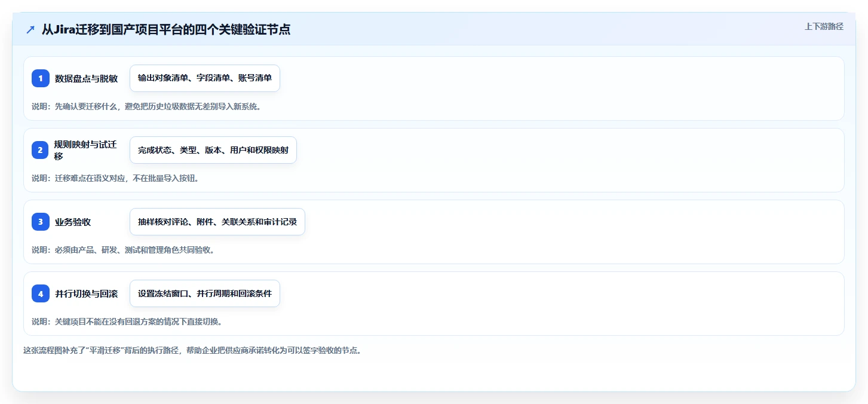Click the step 3 number badge
Image resolution: width=868 pixels, height=404 pixels.
[41, 222]
